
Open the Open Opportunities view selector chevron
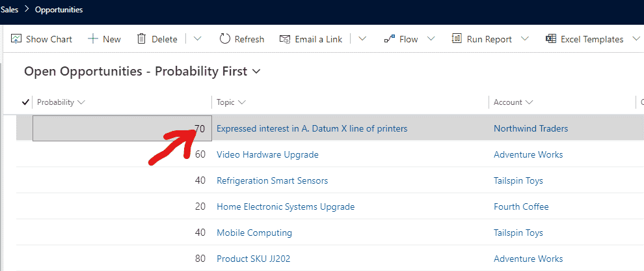[x=256, y=72]
